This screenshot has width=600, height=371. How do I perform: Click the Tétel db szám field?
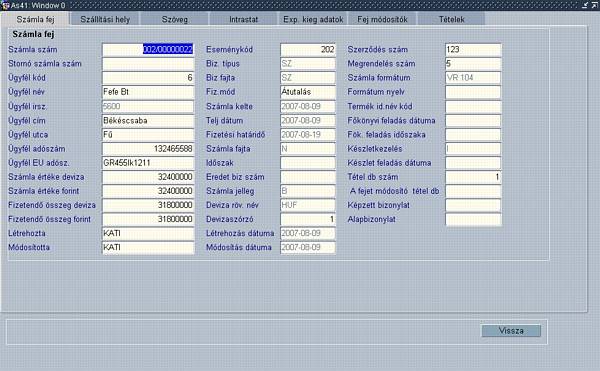(473, 177)
